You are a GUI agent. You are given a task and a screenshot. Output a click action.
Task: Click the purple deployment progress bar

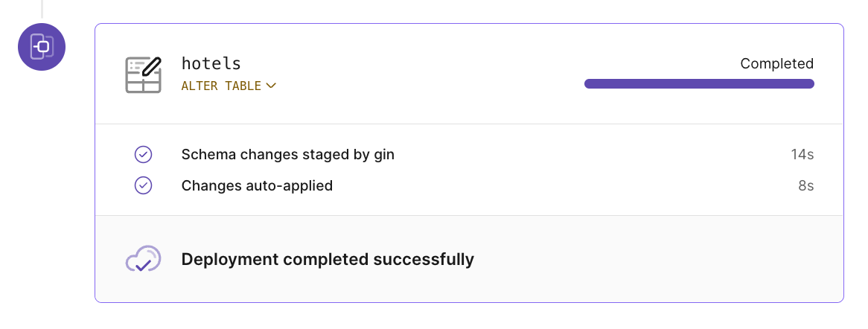tap(699, 83)
